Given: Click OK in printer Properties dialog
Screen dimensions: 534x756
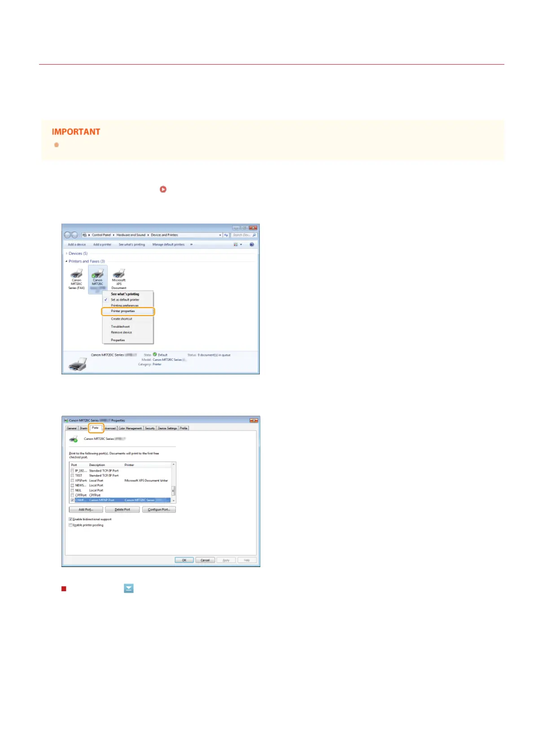Looking at the screenshot, I should pyautogui.click(x=184, y=560).
